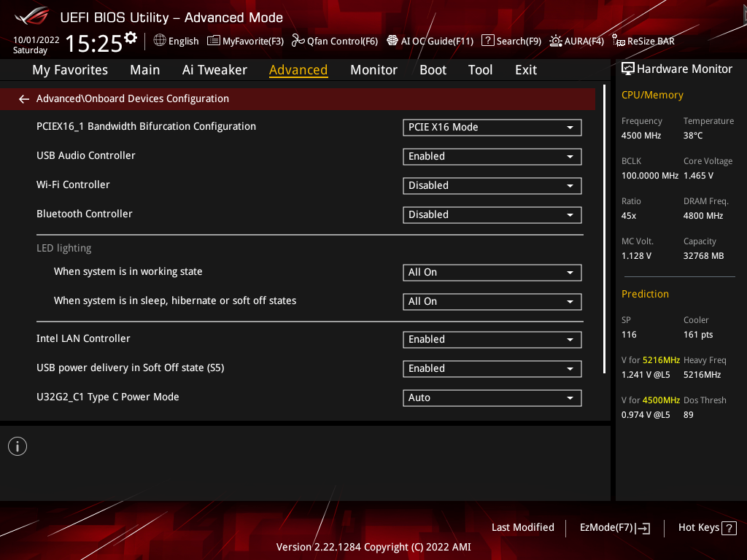Open U32G2_C1 Type C Power Mode dropdown

[492, 398]
